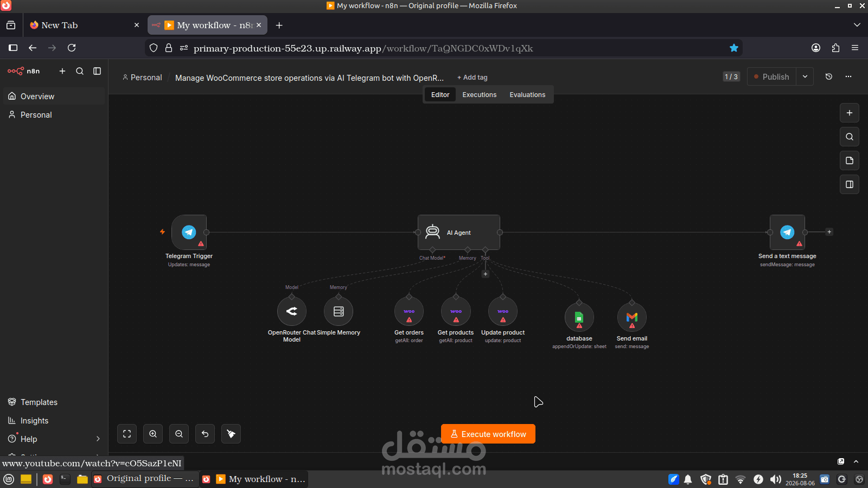Click the undo arrow canvas control
Image resolution: width=868 pixels, height=488 pixels.
[205, 434]
